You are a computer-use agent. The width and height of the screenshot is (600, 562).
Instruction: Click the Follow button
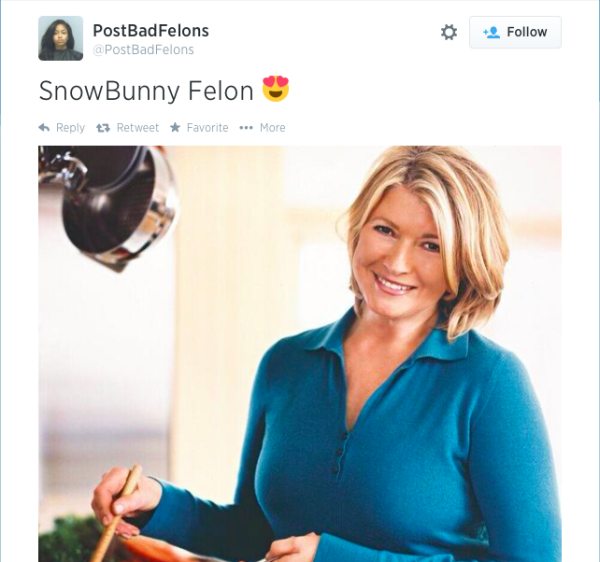[x=515, y=32]
